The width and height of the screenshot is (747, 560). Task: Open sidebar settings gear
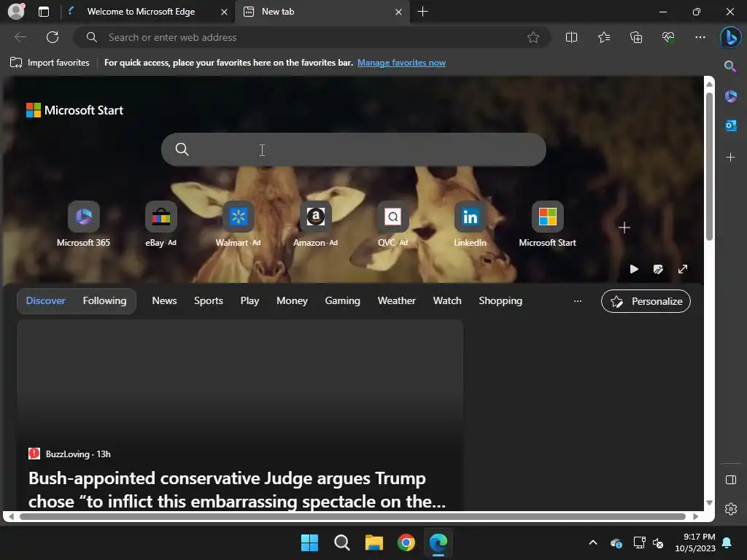coord(731,509)
